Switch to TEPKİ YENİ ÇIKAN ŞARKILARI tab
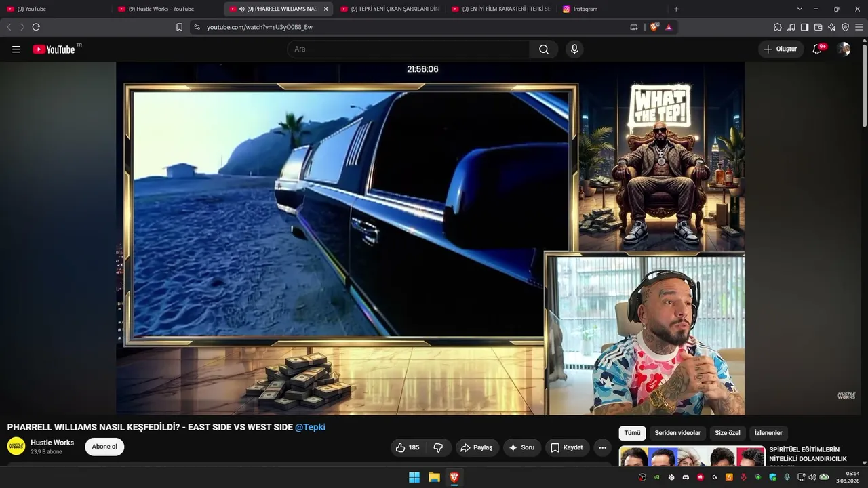The height and width of the screenshot is (488, 868). (x=390, y=9)
